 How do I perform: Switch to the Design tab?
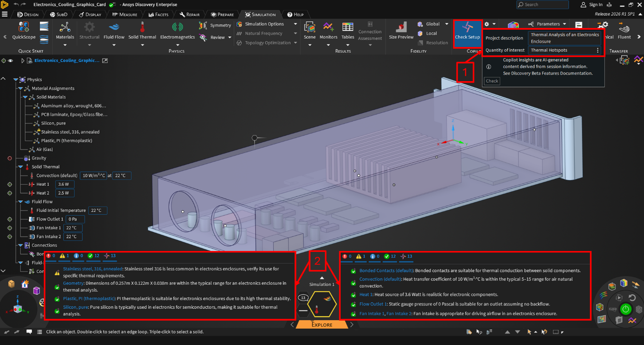pos(27,14)
